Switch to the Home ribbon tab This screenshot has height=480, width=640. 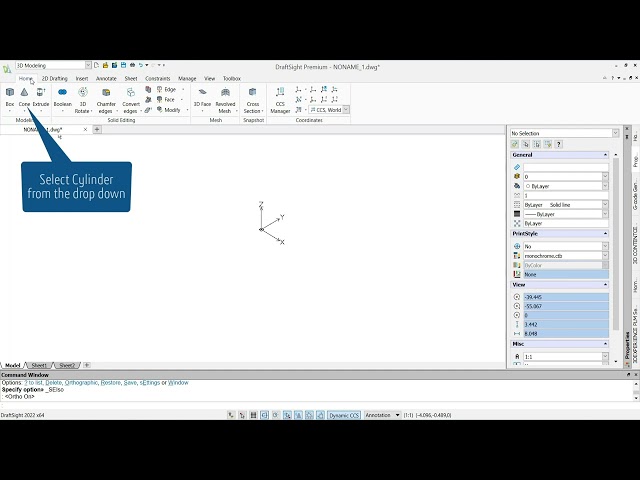[x=25, y=78]
